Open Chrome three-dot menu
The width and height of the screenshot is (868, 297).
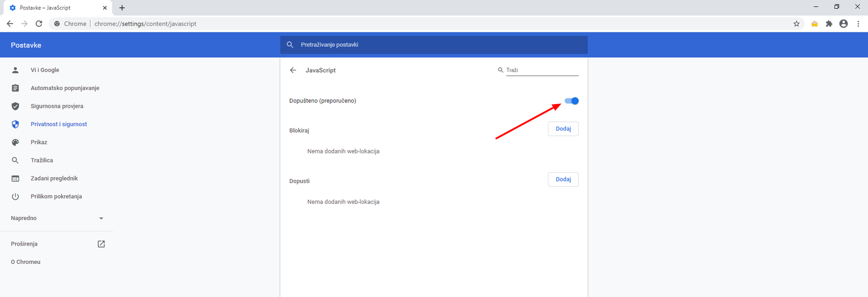pos(858,24)
